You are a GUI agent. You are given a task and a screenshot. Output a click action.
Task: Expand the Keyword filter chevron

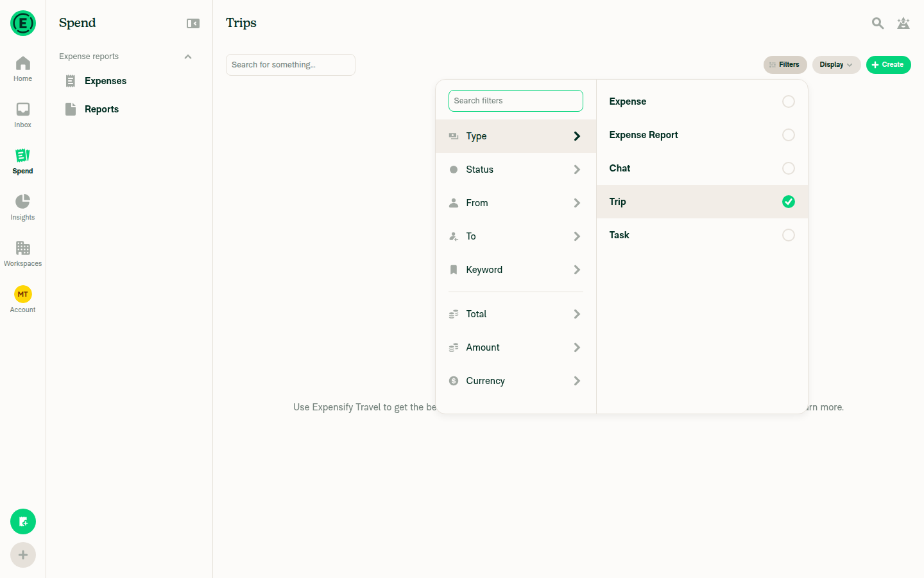coord(577,270)
